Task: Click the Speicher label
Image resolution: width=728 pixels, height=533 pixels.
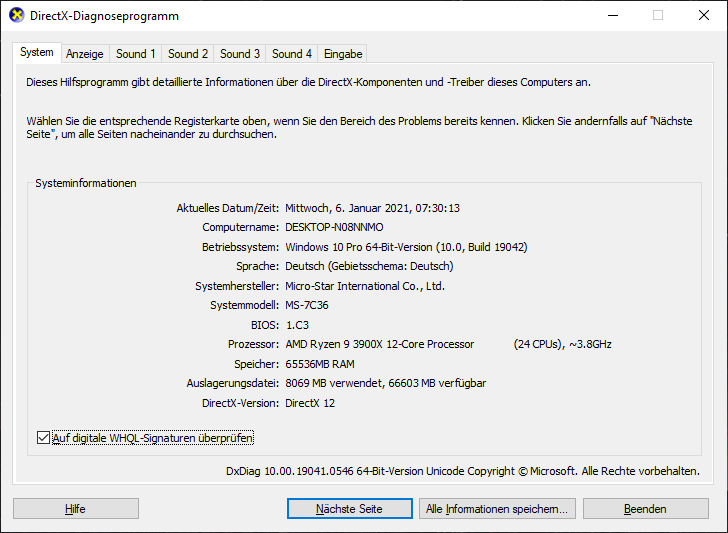Action: [x=257, y=364]
